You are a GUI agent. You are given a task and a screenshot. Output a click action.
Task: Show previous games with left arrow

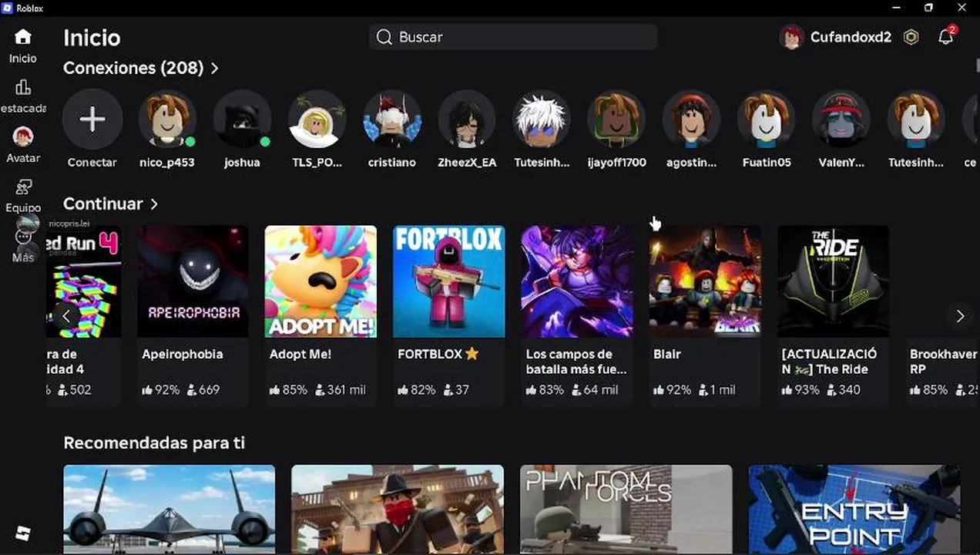coord(65,316)
